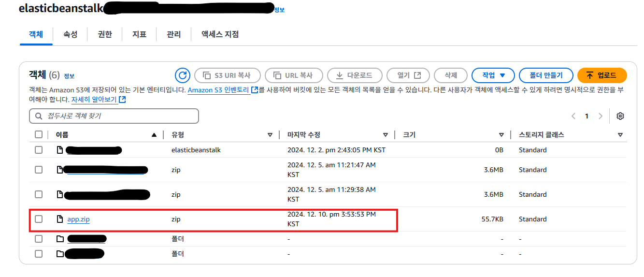Go to next page using the right chevron

point(601,116)
